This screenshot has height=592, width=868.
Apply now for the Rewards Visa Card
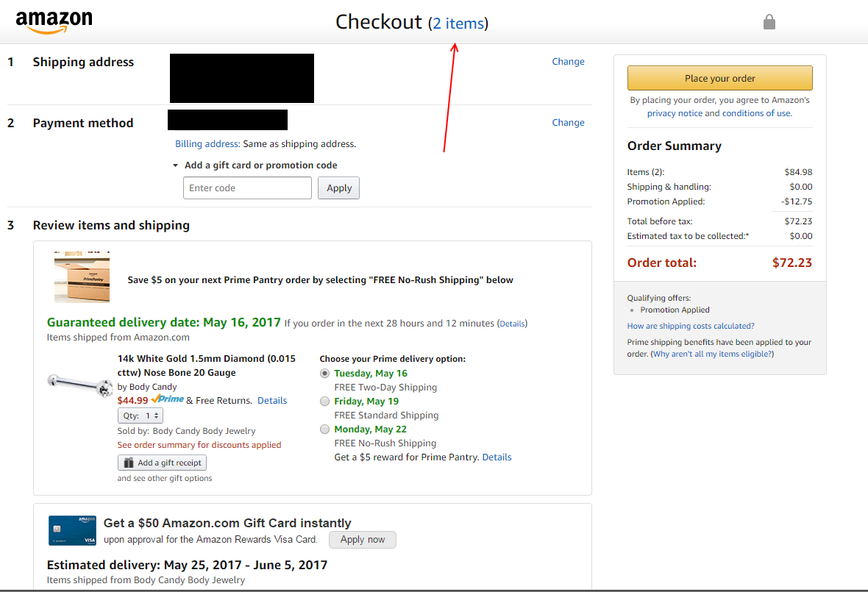(x=362, y=540)
